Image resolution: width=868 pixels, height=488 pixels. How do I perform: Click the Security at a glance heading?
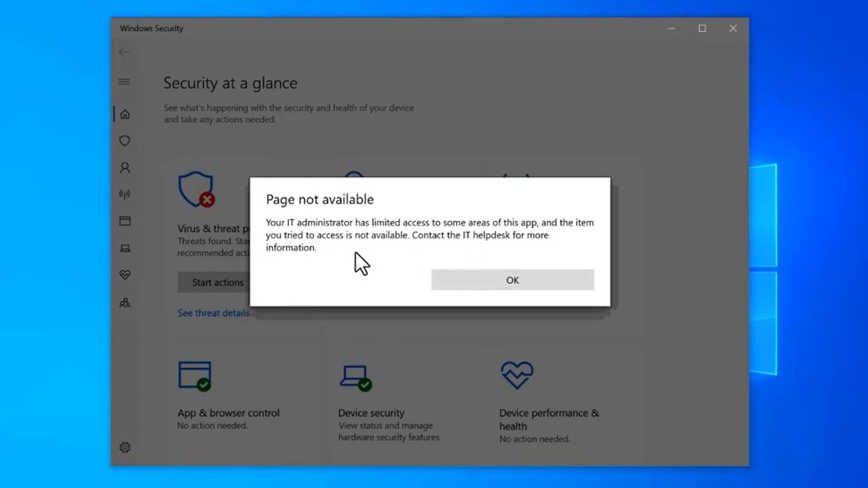tap(231, 83)
